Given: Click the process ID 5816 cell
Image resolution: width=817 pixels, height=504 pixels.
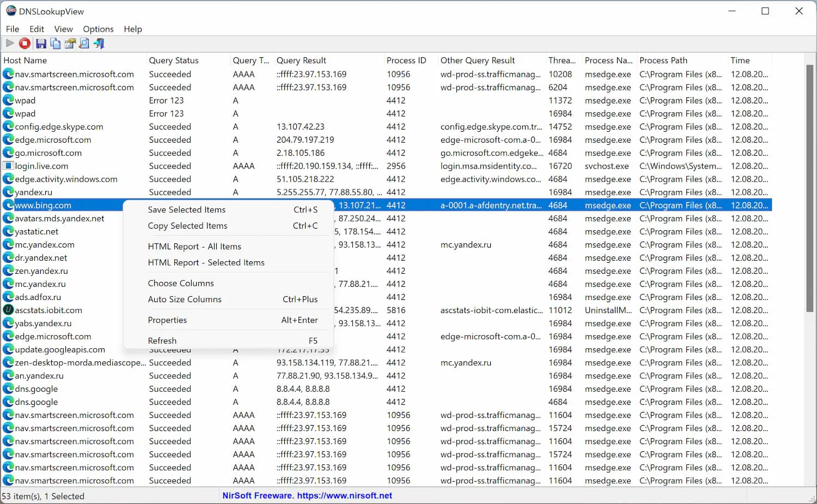Looking at the screenshot, I should tap(396, 310).
